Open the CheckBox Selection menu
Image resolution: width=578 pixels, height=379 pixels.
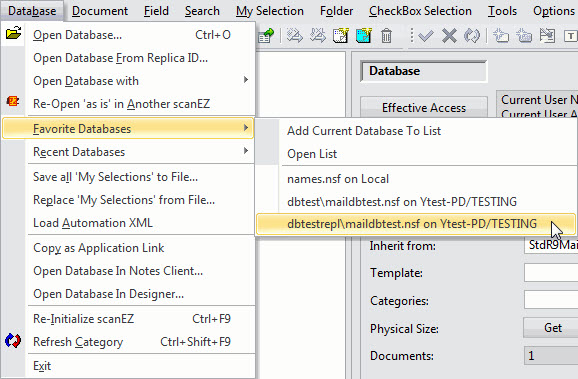click(420, 11)
